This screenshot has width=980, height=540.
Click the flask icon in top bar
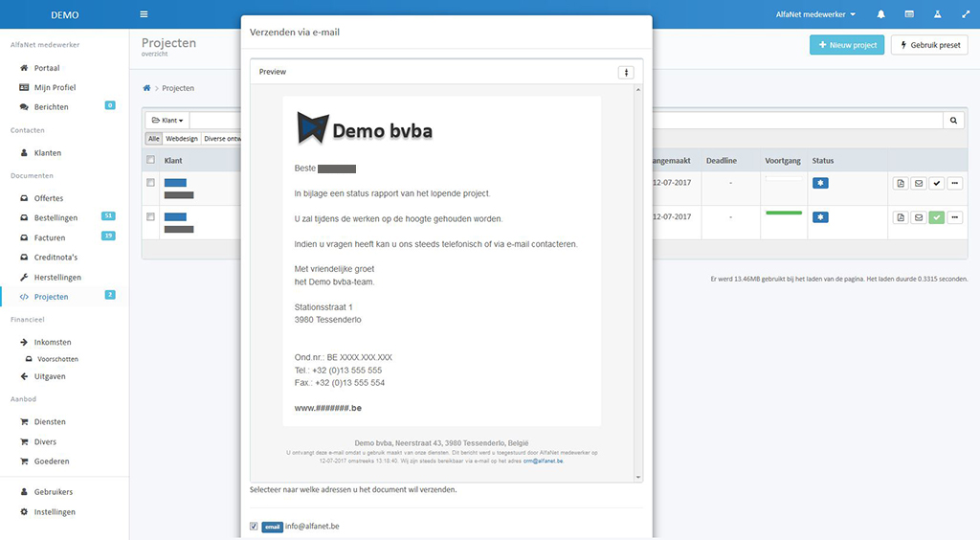tap(937, 14)
